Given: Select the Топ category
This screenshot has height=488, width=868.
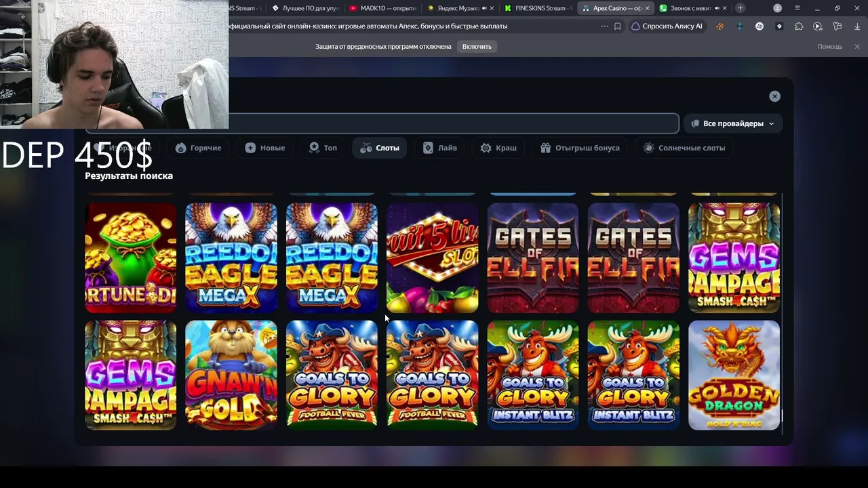Looking at the screenshot, I should coord(323,148).
